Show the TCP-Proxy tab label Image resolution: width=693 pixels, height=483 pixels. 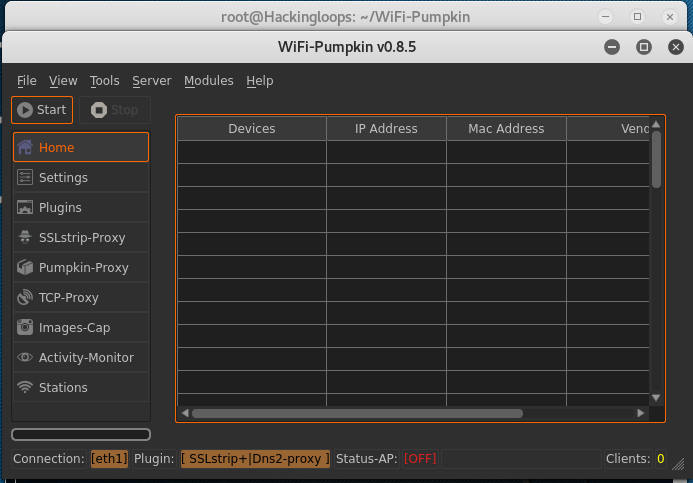click(x=69, y=298)
